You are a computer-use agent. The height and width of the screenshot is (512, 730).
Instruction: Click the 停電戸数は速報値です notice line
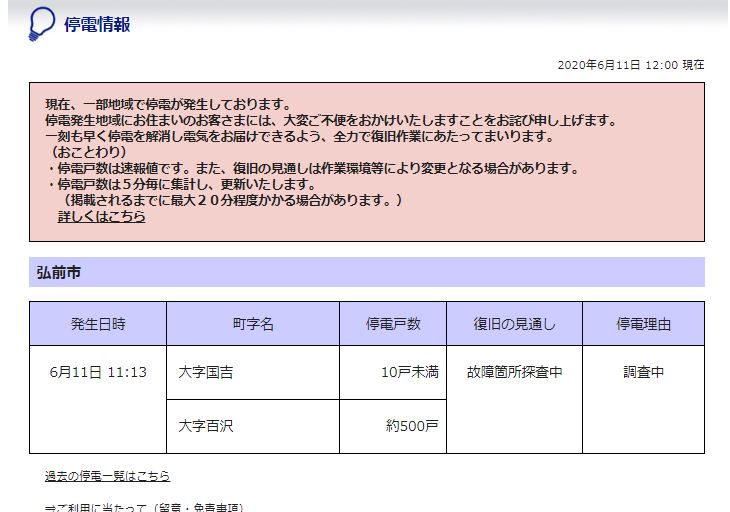pos(314,168)
